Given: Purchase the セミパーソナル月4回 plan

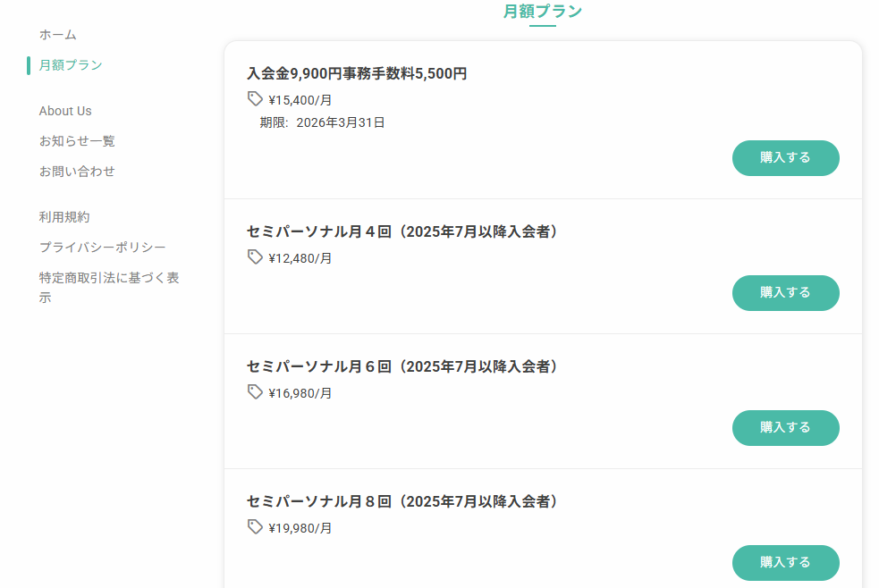Looking at the screenshot, I should point(785,293).
